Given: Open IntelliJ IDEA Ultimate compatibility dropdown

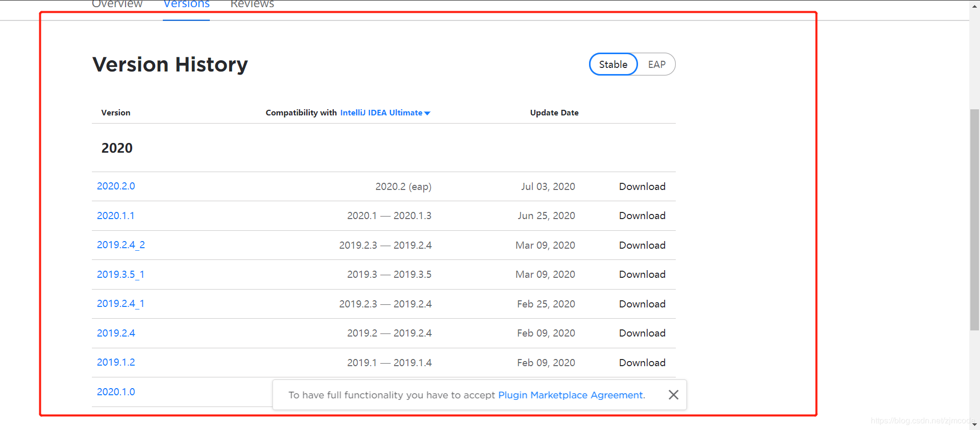Looking at the screenshot, I should tap(381, 113).
